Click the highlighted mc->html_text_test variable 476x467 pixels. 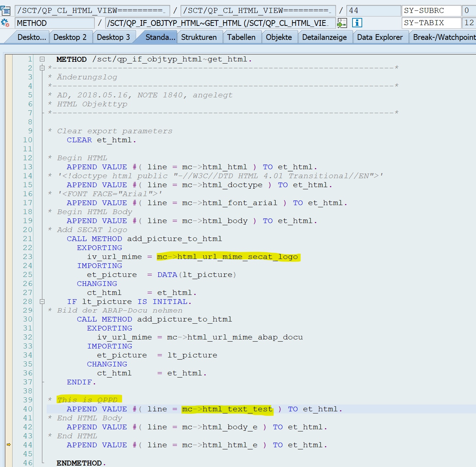point(227,409)
